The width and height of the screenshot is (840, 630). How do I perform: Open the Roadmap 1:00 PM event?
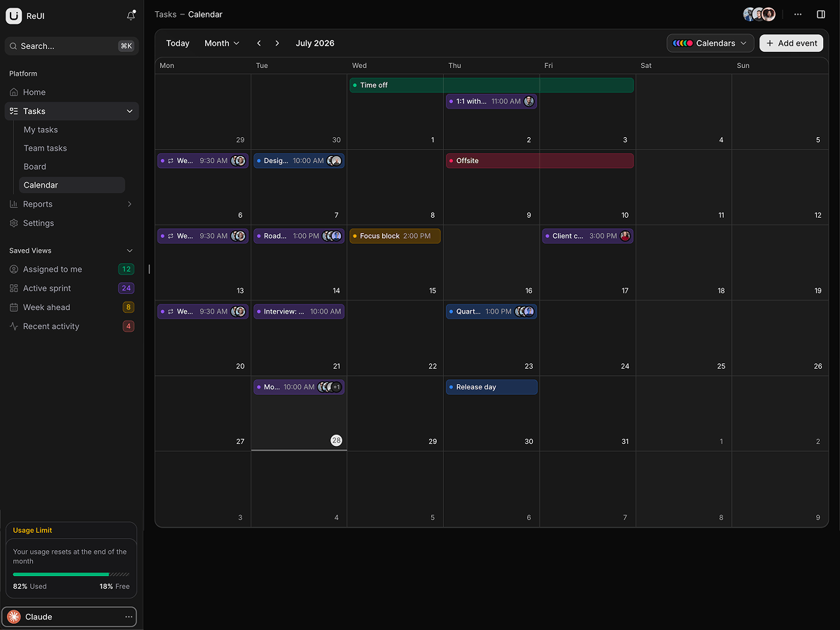click(299, 236)
